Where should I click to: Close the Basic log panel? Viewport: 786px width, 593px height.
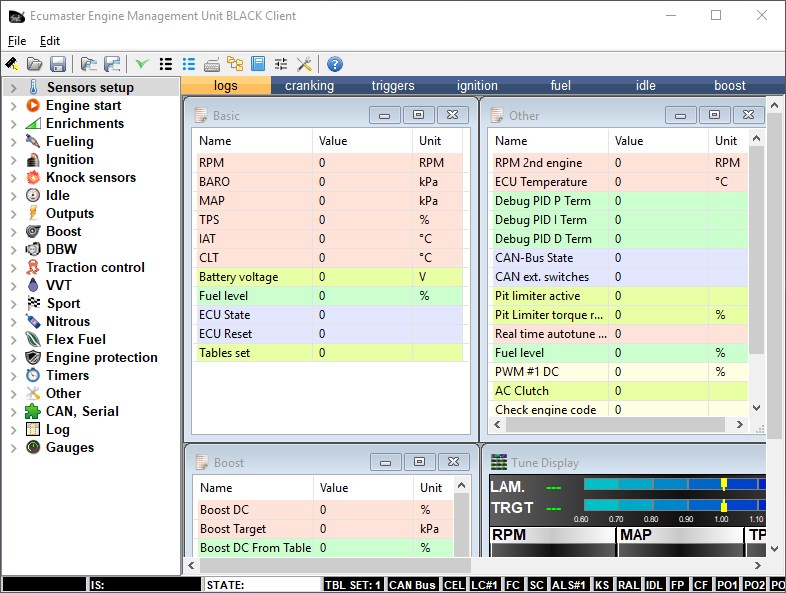[x=453, y=115]
